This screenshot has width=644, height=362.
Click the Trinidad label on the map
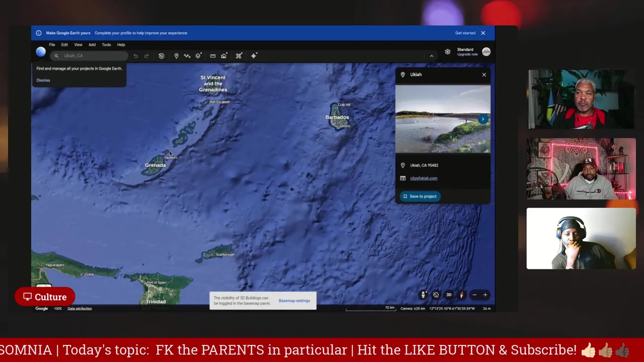point(156,302)
